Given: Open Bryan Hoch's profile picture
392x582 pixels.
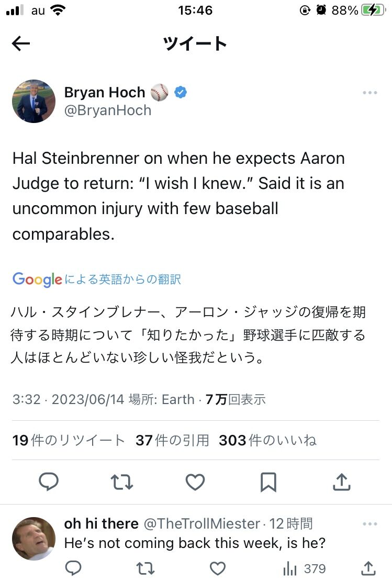Looking at the screenshot, I should tap(34, 101).
